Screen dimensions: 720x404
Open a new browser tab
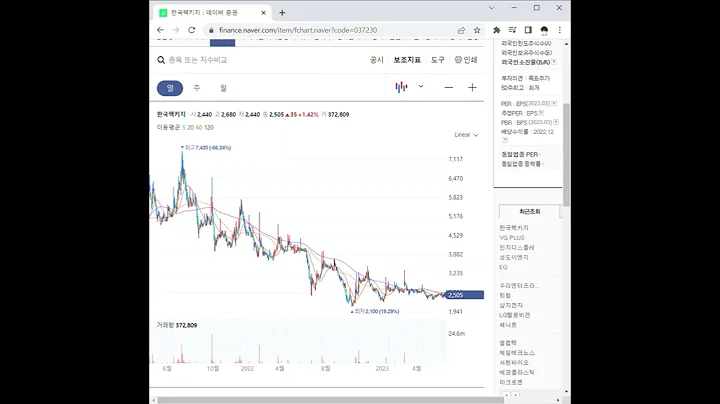click(282, 13)
